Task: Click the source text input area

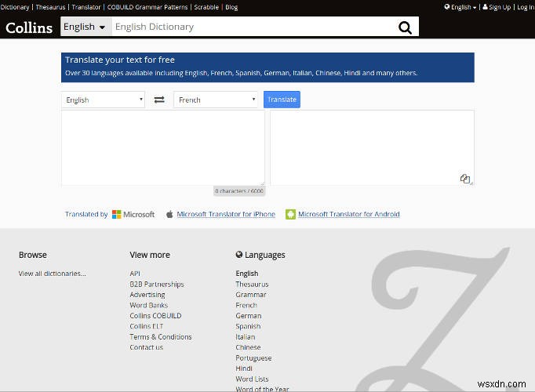Action: (x=163, y=148)
